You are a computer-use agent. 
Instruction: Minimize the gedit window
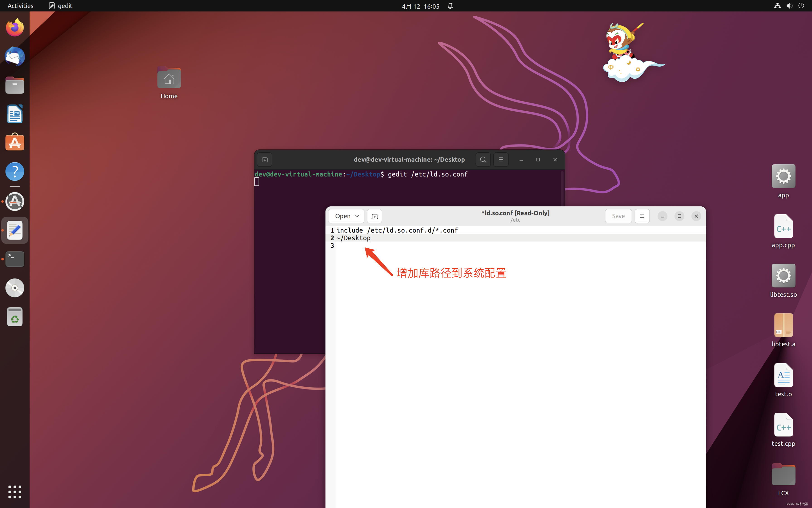[x=662, y=216]
